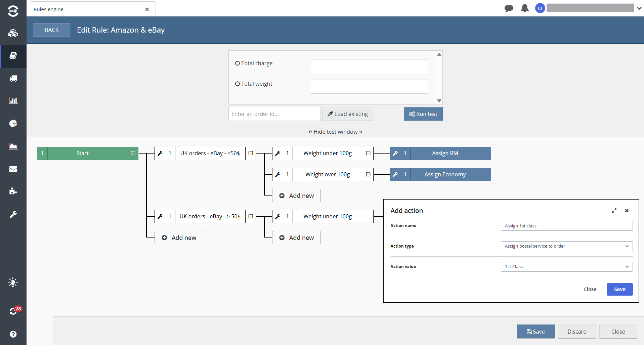Open the puzzle piece apps sidebar icon
Viewport: 644px width, 345px height.
tap(13, 191)
